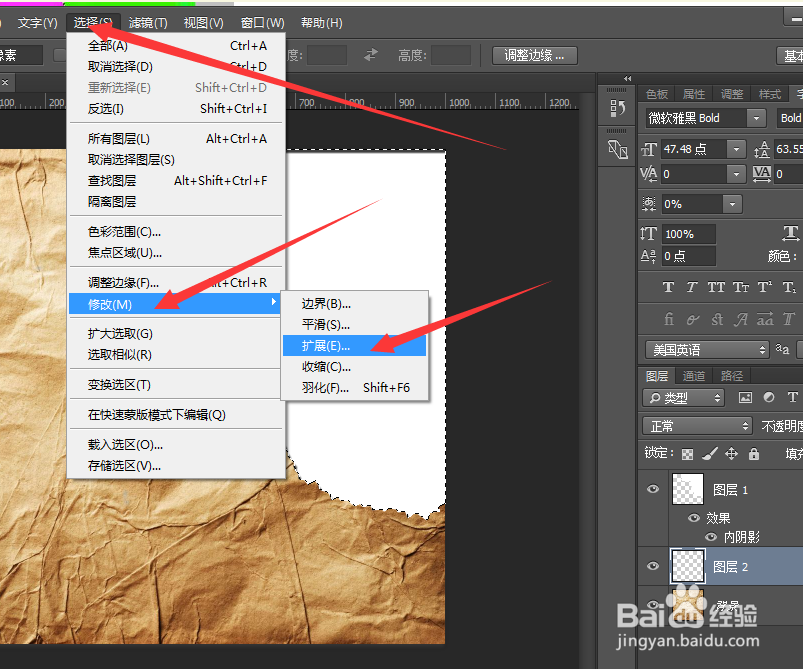This screenshot has height=669, width=803.
Task: Toggle bold text formatting in Character panel
Action: pyautogui.click(x=668, y=288)
